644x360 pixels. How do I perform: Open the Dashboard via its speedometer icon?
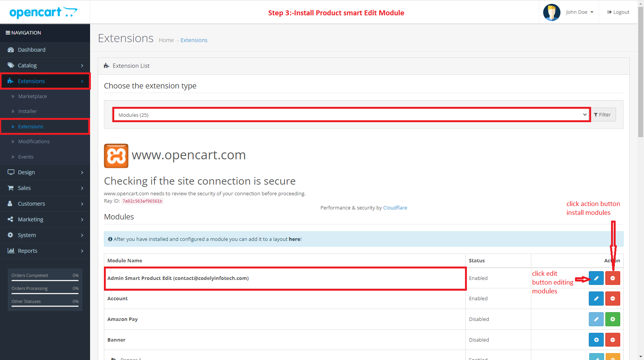pyautogui.click(x=11, y=49)
